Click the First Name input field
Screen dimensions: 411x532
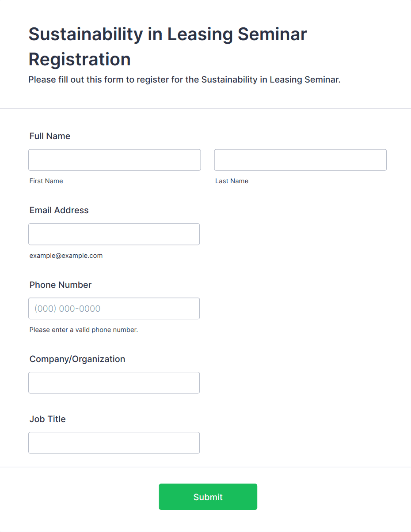tap(114, 160)
